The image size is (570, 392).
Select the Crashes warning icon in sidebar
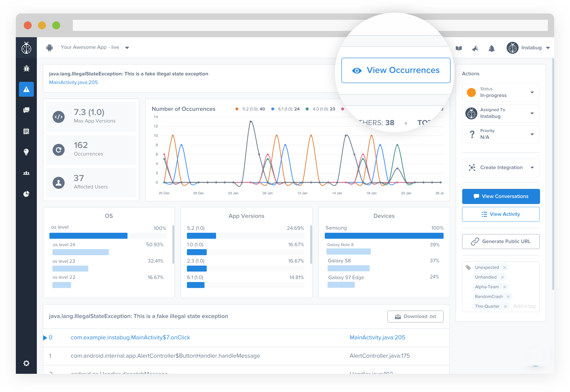pyautogui.click(x=26, y=89)
